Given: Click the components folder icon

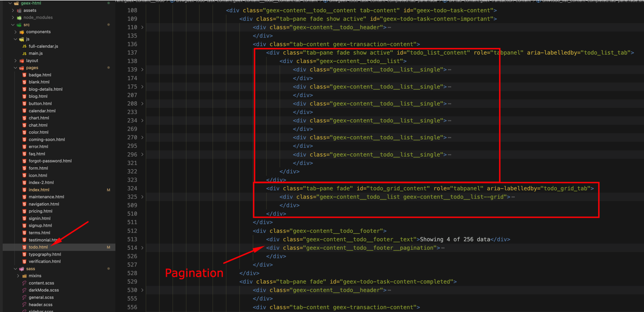Looking at the screenshot, I should [22, 32].
